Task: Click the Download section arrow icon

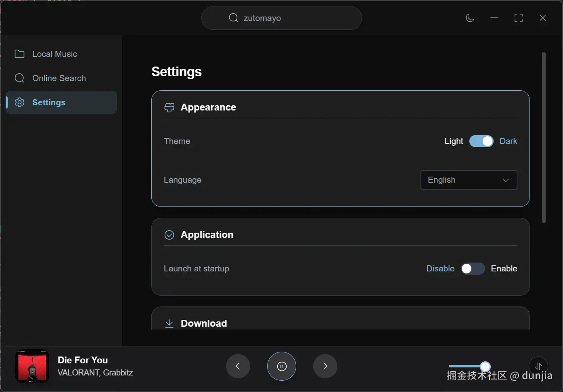Action: pyautogui.click(x=169, y=323)
